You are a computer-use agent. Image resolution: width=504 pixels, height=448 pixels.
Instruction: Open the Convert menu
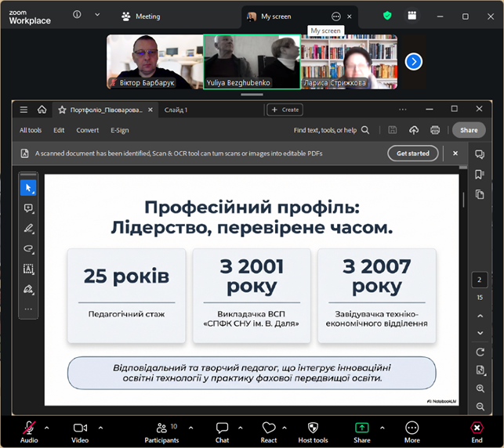click(x=88, y=130)
